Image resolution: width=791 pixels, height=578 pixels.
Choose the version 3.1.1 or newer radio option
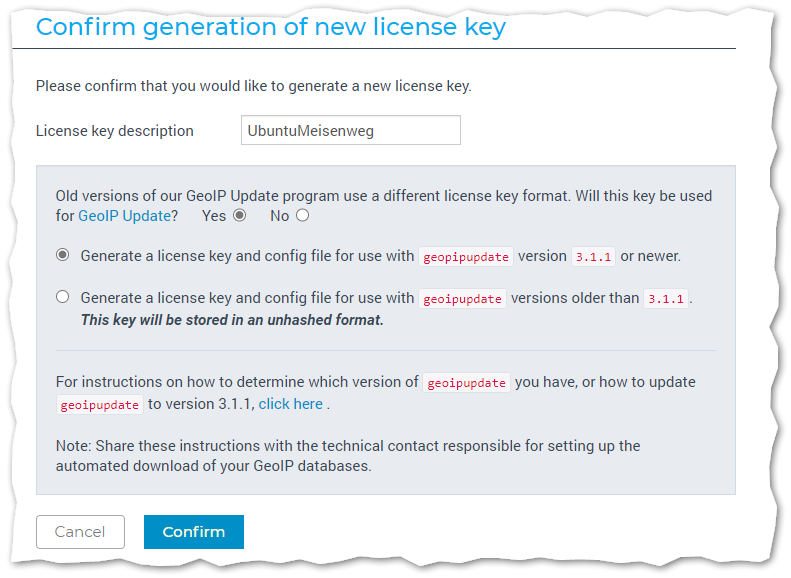tap(63, 256)
